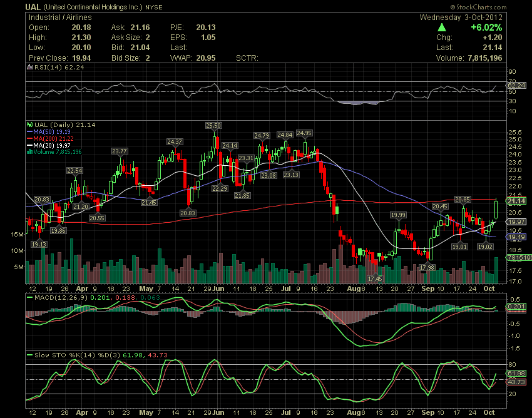Screen dimensions: 532x418
Task: Click the 20.55 low price label
Action: tap(96, 218)
